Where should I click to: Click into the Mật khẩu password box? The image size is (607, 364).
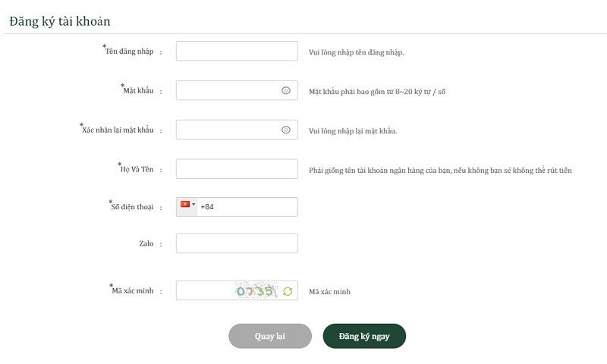(x=228, y=90)
